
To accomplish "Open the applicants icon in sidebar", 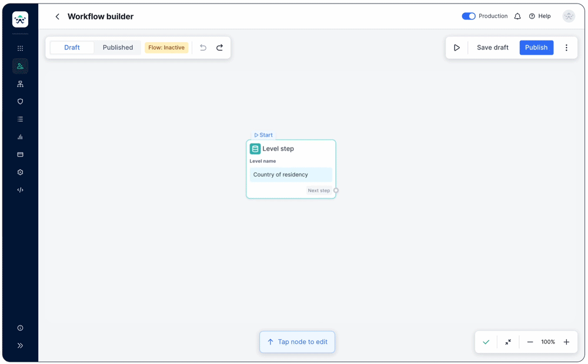I will click(20, 66).
